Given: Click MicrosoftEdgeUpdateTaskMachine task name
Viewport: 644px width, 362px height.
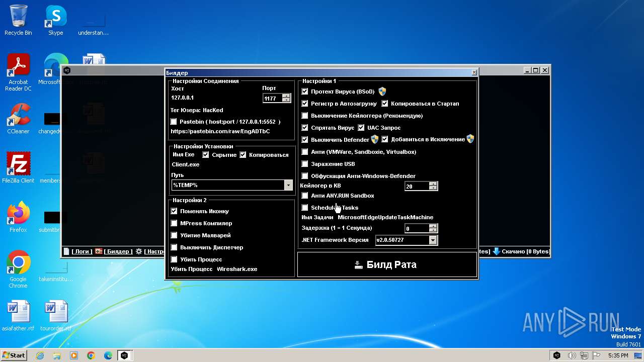Looking at the screenshot, I should point(385,217).
